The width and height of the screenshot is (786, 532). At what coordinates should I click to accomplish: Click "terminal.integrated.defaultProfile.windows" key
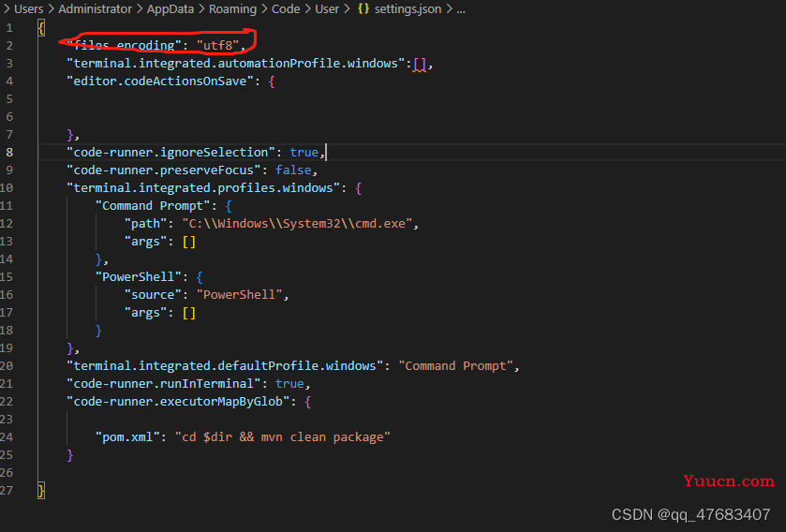pyautogui.click(x=225, y=365)
